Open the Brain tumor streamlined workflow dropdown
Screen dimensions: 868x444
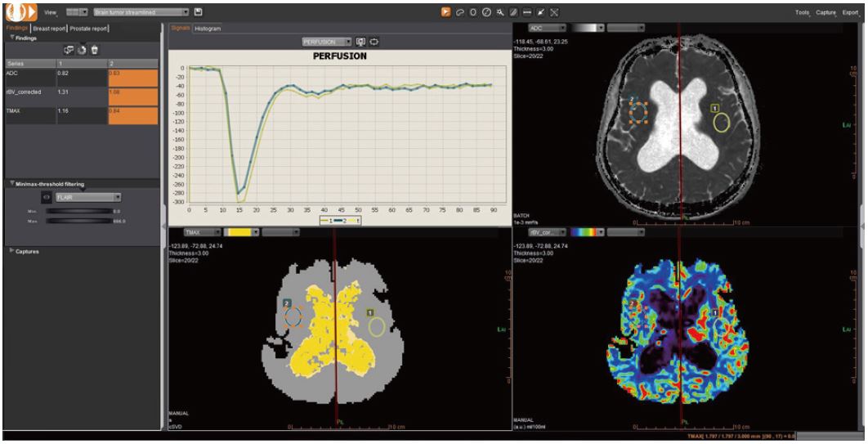click(185, 12)
